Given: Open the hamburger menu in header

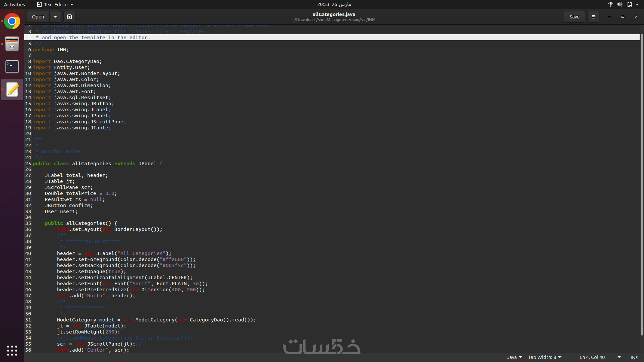Looking at the screenshot, I should pyautogui.click(x=593, y=17).
